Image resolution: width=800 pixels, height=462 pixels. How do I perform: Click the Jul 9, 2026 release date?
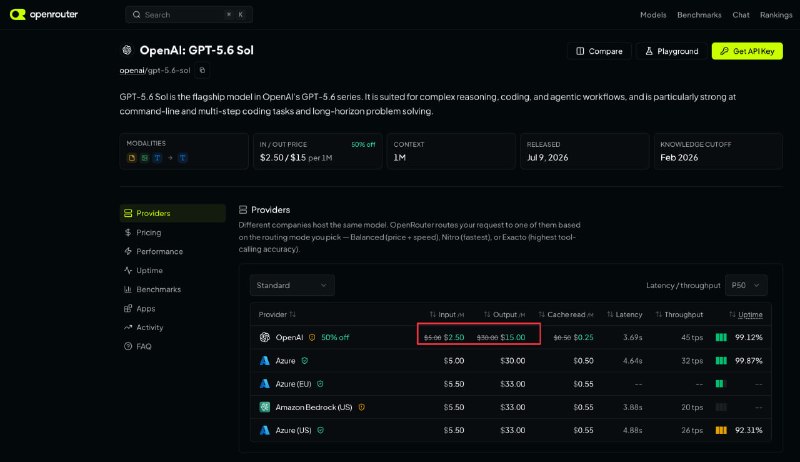pyautogui.click(x=547, y=158)
